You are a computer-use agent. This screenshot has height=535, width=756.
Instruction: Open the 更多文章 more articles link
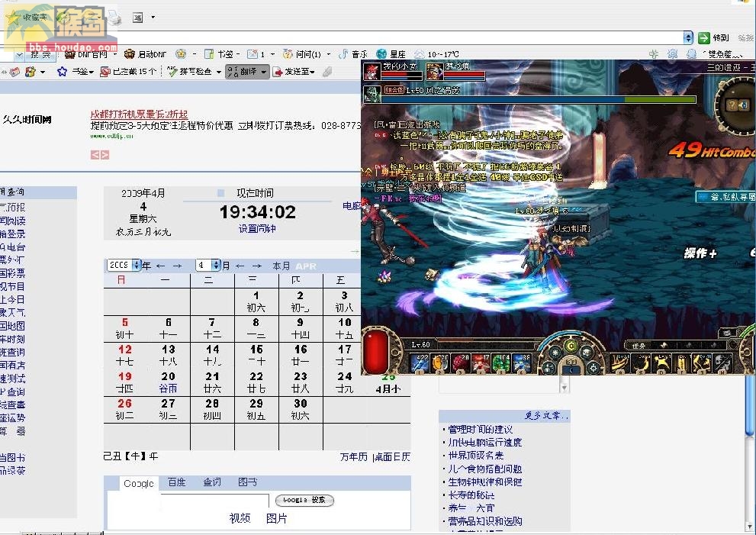pos(546,415)
